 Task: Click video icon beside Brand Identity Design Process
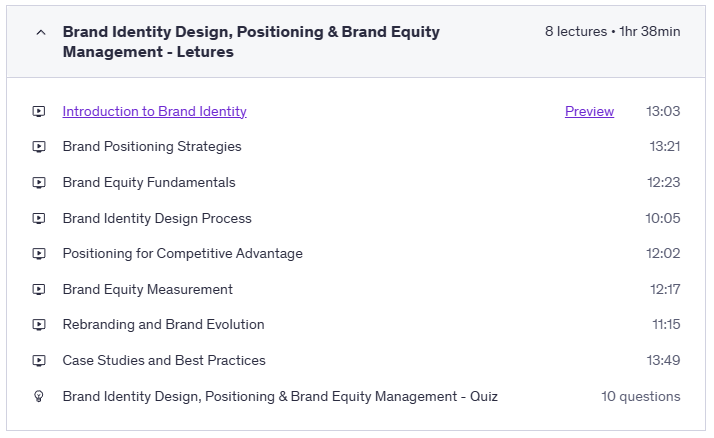click(39, 219)
